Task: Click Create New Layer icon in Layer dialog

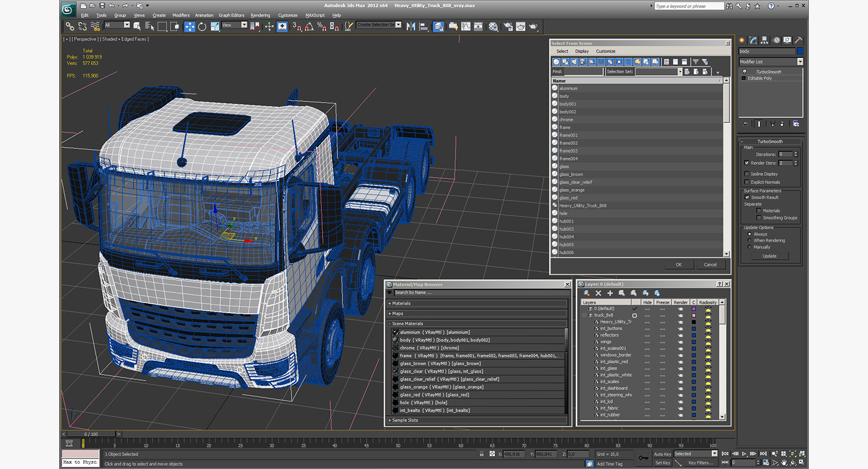Action: (x=586, y=293)
